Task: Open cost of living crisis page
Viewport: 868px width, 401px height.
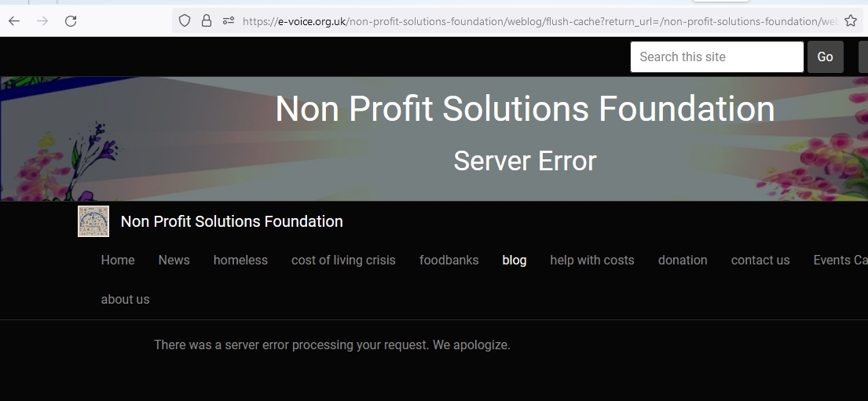Action: click(343, 261)
